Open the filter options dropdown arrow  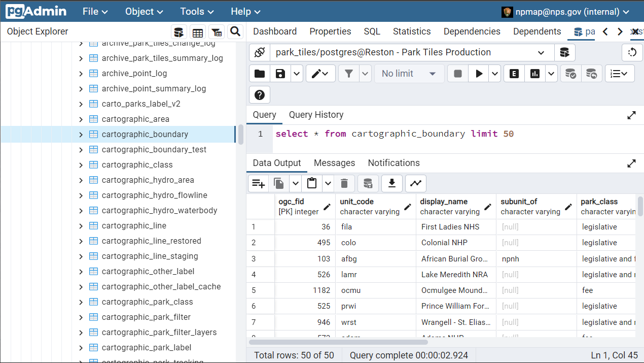366,74
